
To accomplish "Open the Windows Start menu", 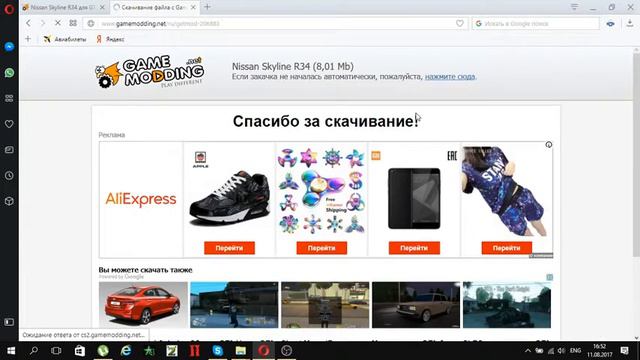I will [11, 351].
